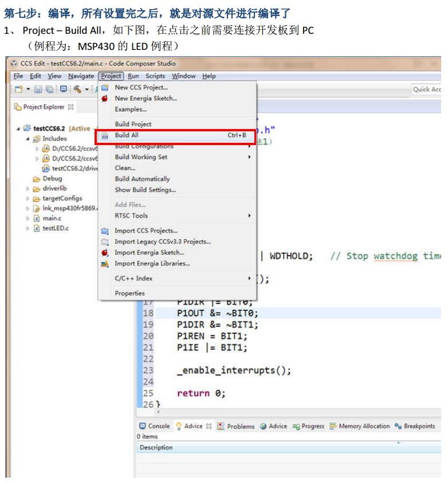Click the Build All menu icon
This screenshot has height=484, width=448.
coord(105,135)
